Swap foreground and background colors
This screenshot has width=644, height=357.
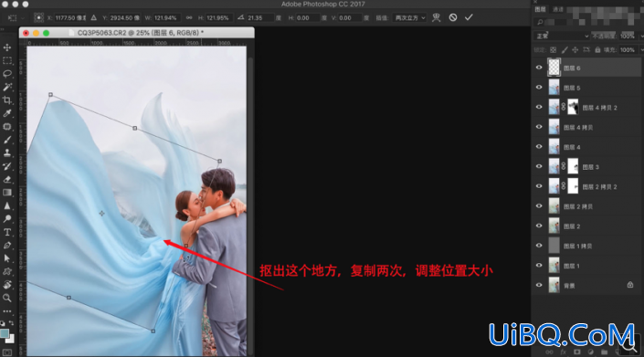(x=12, y=323)
